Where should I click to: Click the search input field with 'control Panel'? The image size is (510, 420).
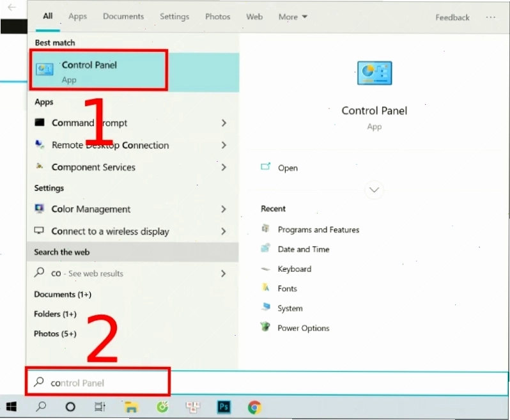coord(267,382)
